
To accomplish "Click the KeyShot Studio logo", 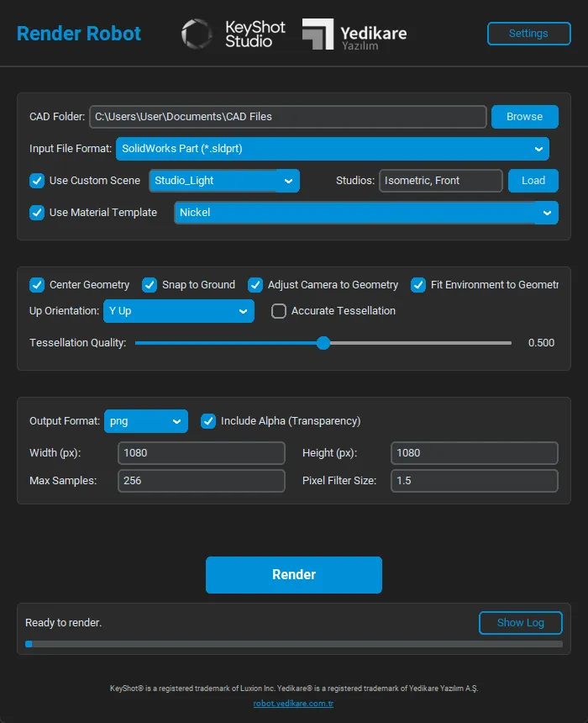I will 234,34.
